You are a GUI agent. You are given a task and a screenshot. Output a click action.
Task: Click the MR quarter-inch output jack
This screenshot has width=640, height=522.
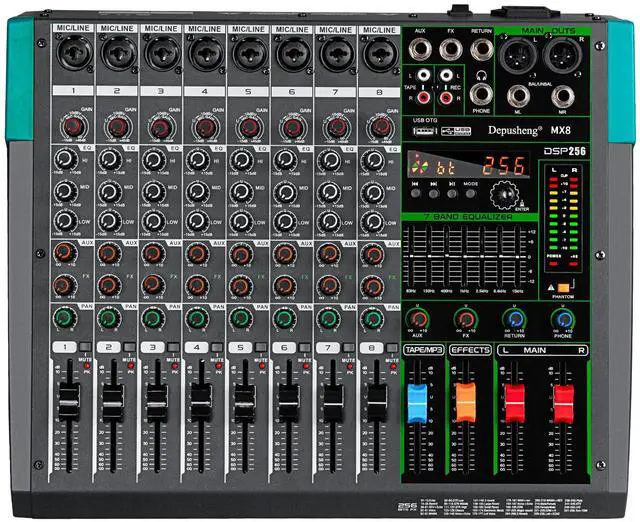click(x=562, y=97)
